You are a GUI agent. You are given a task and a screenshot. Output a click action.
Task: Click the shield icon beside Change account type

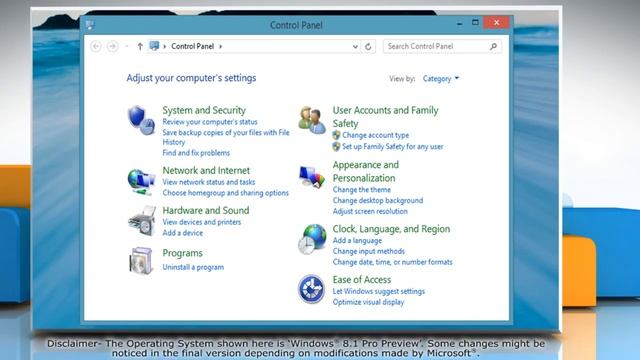coord(336,135)
